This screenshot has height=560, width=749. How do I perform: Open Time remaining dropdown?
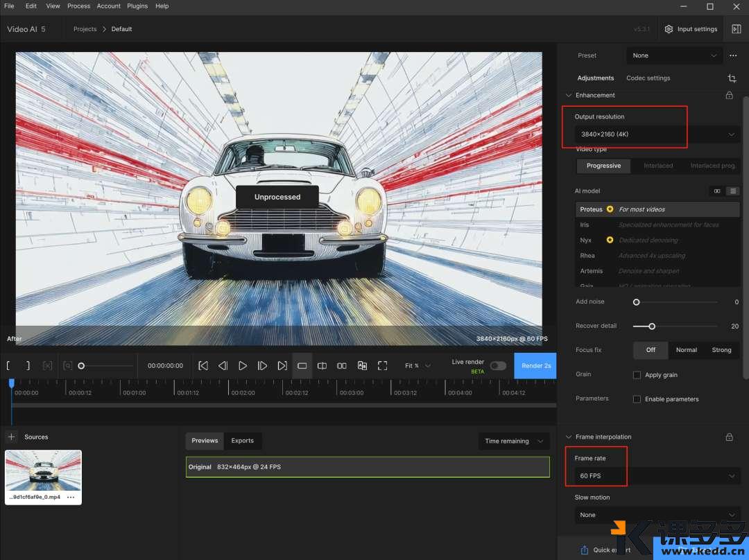click(514, 441)
